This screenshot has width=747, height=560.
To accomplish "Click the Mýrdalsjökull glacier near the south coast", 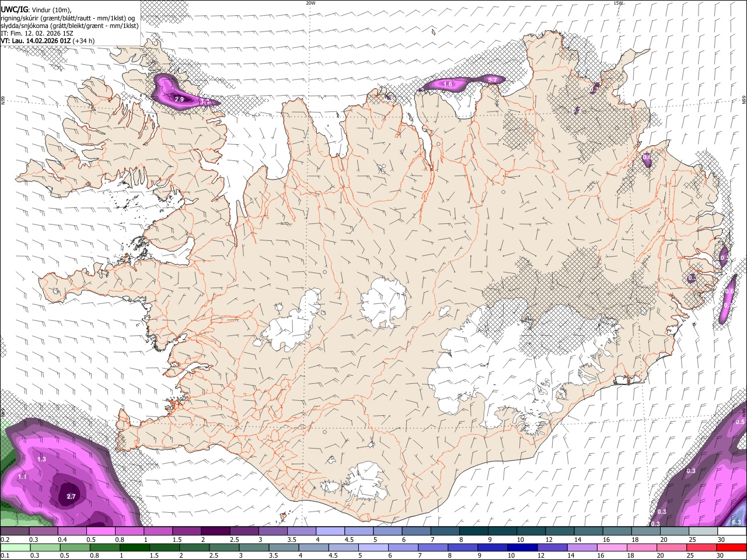I will point(366,482).
